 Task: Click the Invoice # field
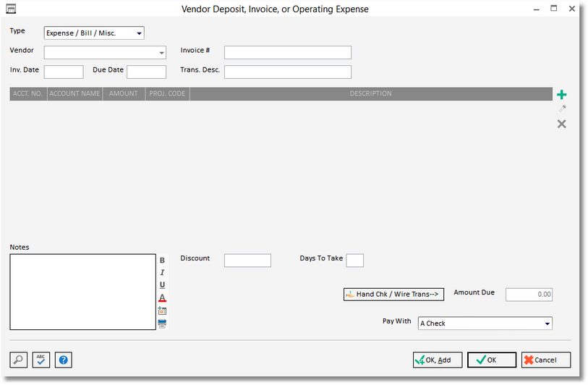point(288,53)
